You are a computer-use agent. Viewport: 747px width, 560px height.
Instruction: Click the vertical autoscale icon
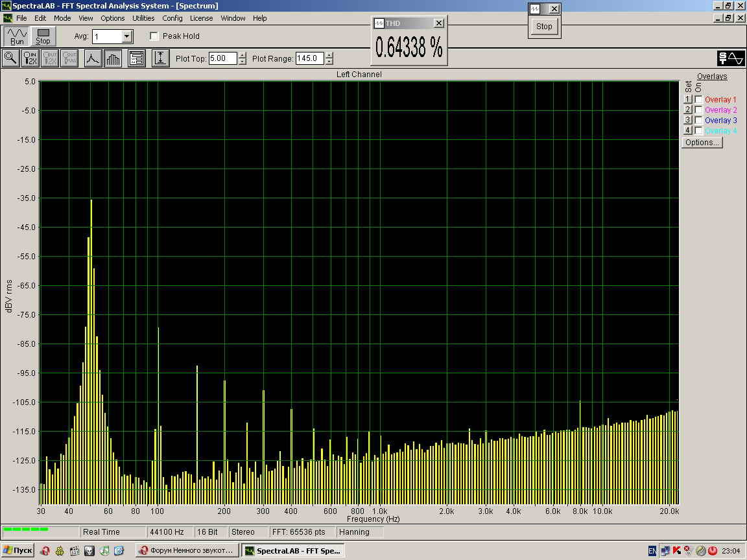tap(160, 58)
